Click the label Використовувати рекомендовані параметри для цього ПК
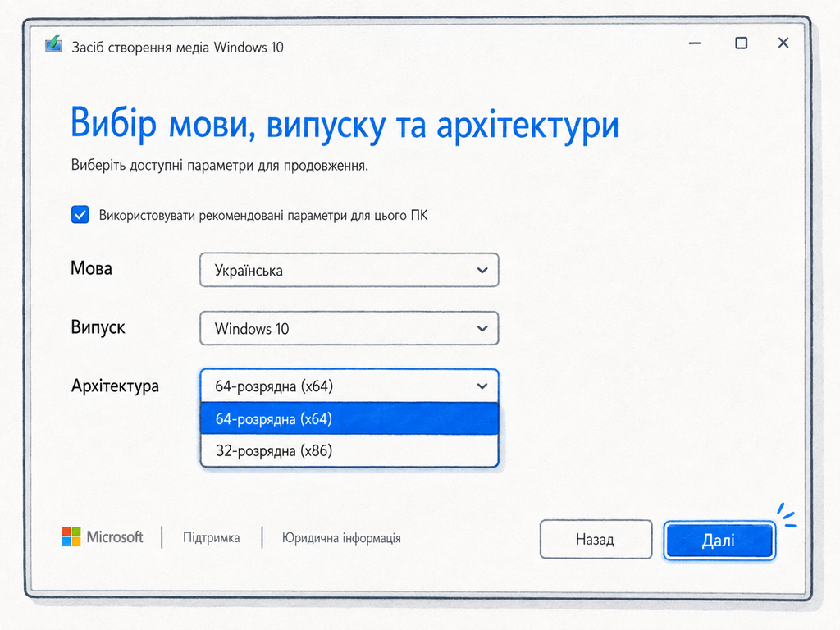This screenshot has height=630, width=840. pyautogui.click(x=263, y=216)
